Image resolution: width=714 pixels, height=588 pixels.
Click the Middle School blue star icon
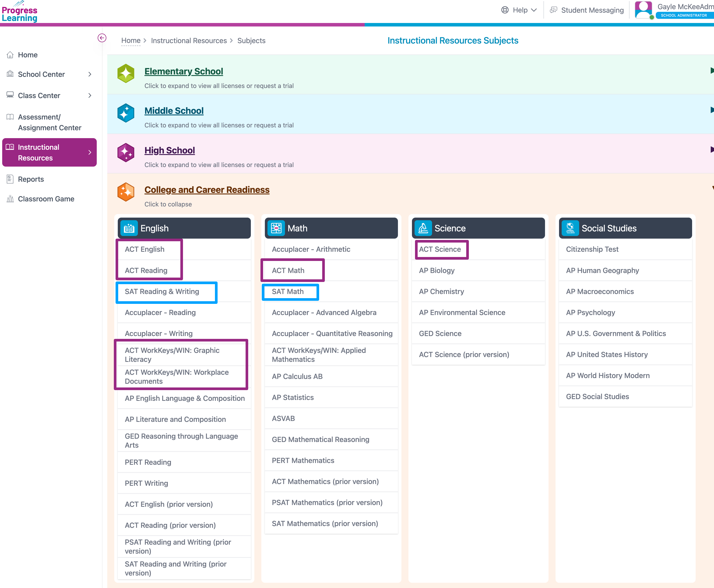pyautogui.click(x=126, y=113)
